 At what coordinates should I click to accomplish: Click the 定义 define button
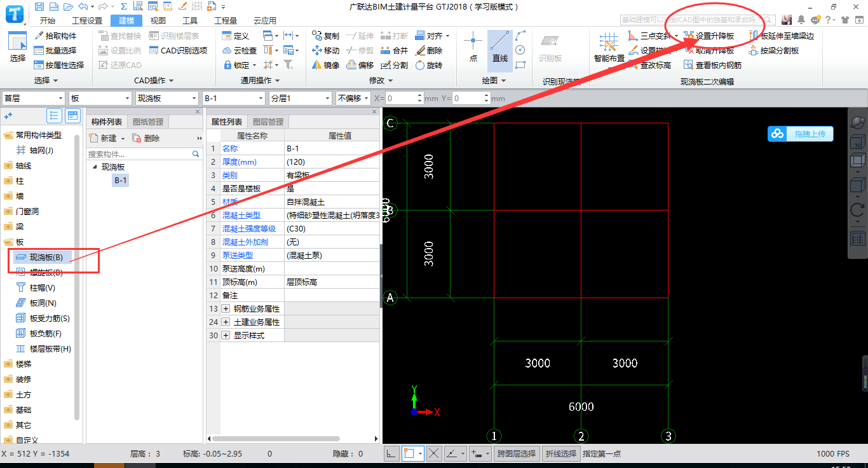(x=236, y=36)
